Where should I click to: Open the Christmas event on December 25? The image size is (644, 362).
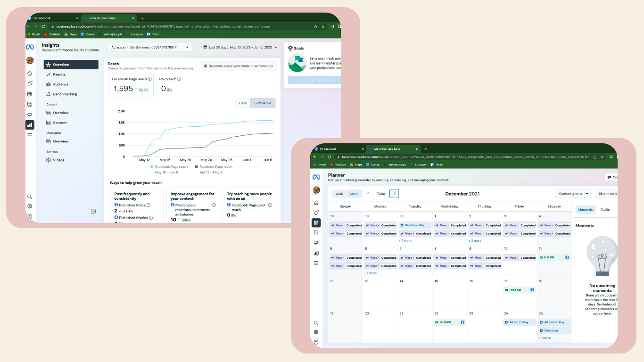tap(554, 330)
